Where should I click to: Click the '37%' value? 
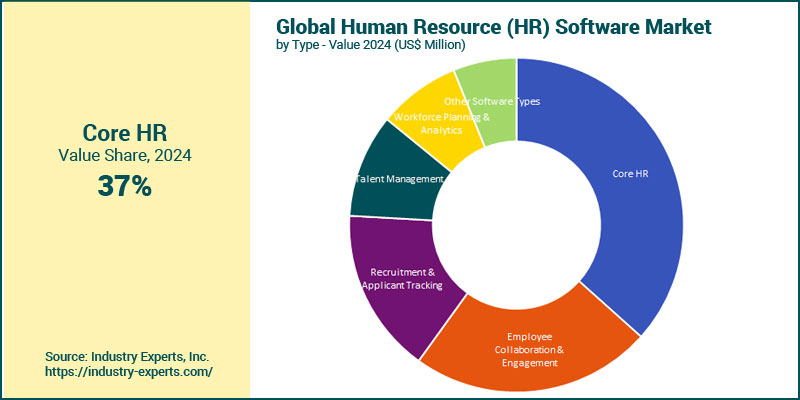point(124,186)
